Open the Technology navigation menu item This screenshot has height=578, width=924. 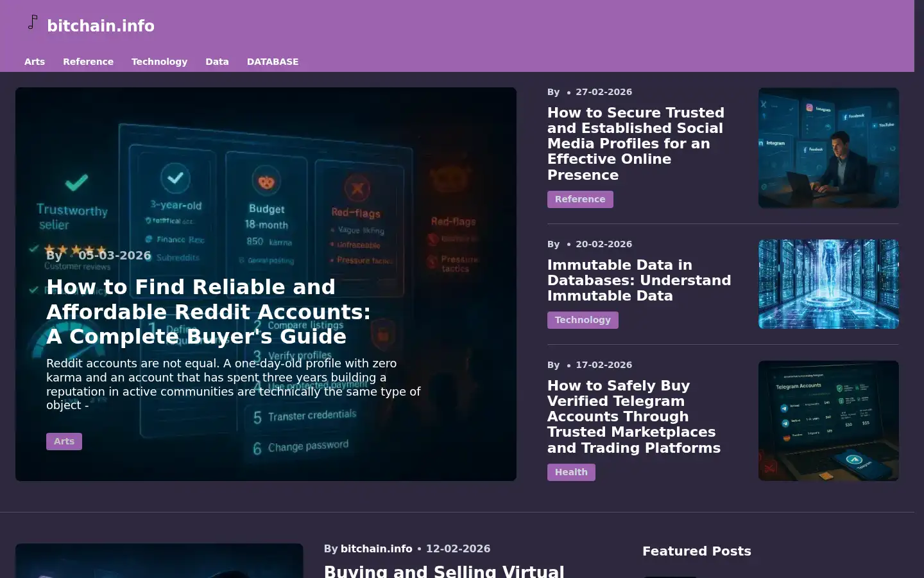click(159, 62)
